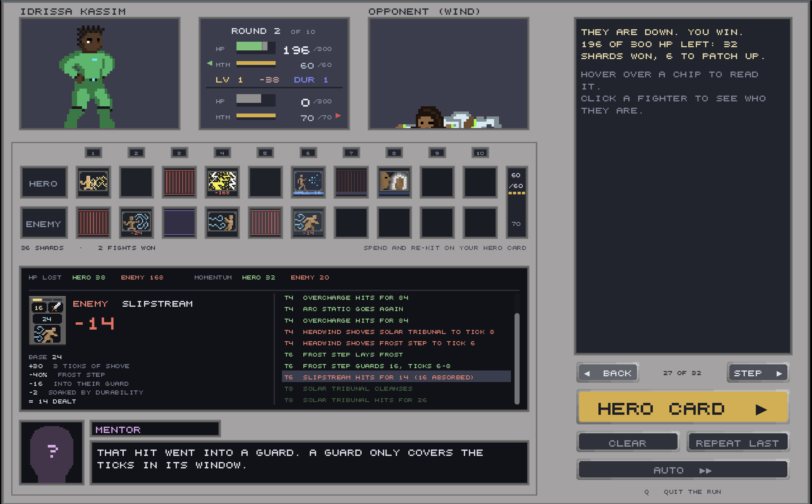Select the hero Overcharge chip showing -168
Viewport: 812px width, 504px height.
click(x=222, y=182)
